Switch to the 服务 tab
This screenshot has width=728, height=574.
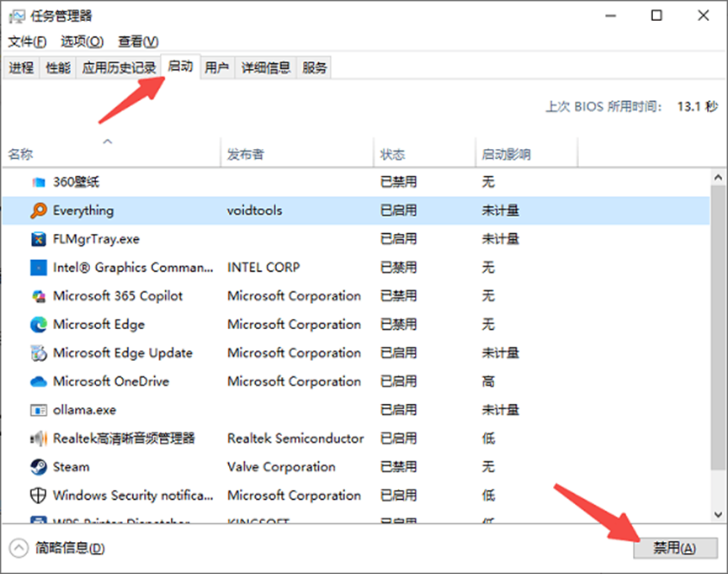314,68
